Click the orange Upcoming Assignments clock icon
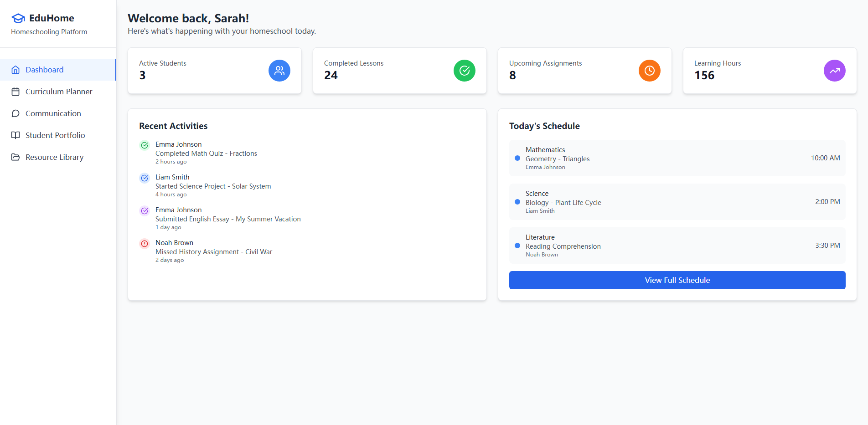The height and width of the screenshot is (425, 868). point(649,71)
